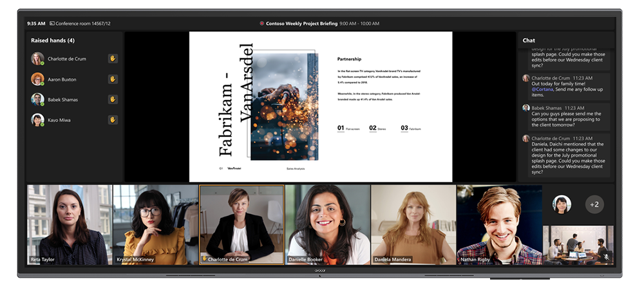Viewport: 644px width, 285px height.
Task: Click '03 Fabrikam' on the slide
Action: pyautogui.click(x=411, y=128)
